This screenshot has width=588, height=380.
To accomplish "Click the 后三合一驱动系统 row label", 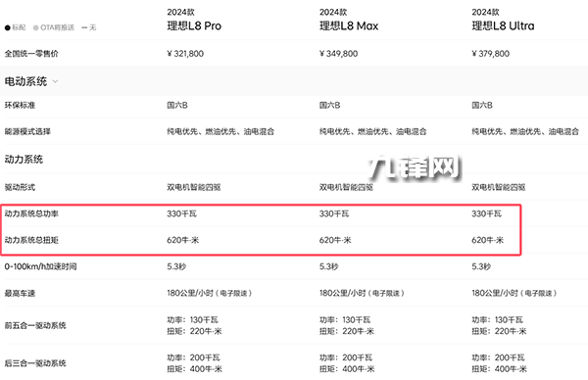I will point(35,363).
